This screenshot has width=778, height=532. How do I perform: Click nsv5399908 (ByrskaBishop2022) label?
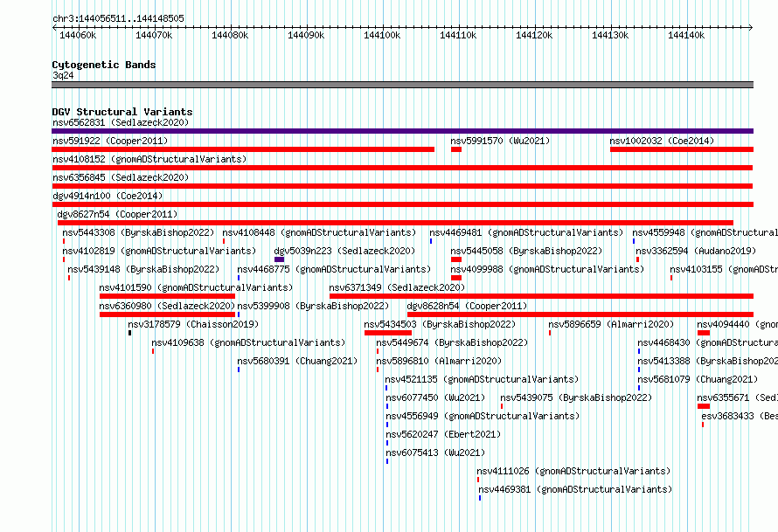(x=313, y=306)
